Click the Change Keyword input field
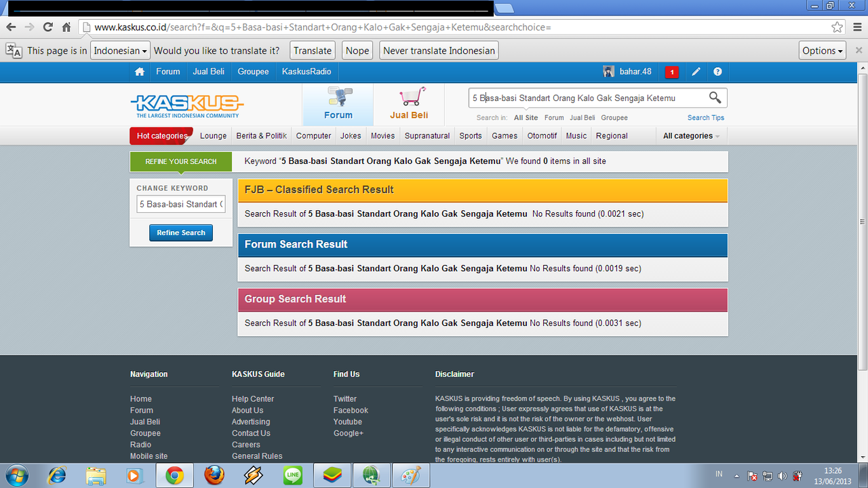 tap(181, 204)
